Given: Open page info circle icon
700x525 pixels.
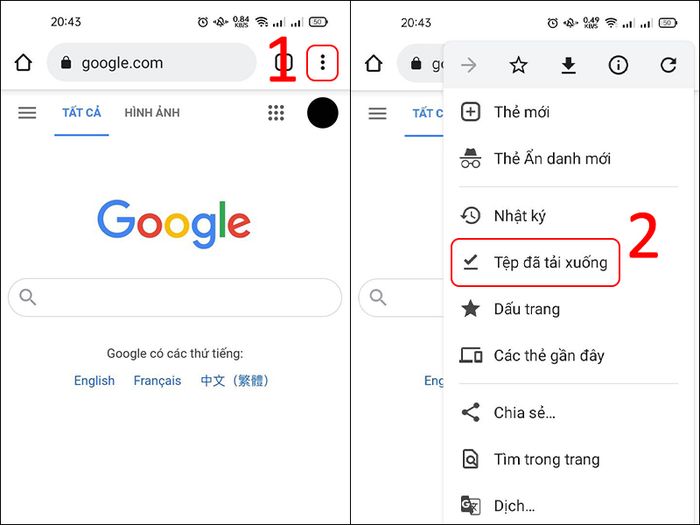Looking at the screenshot, I should [x=618, y=65].
